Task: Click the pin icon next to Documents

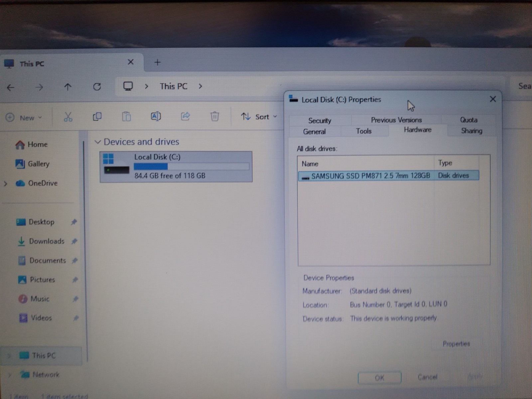Action: [74, 260]
